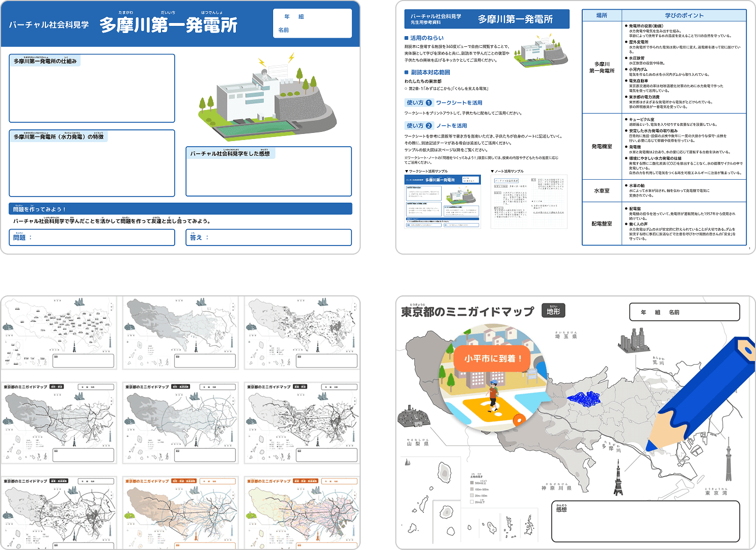Click the 使い方1 ワークシートを活用 heading
Screen dimensions: 756x550
[444, 102]
